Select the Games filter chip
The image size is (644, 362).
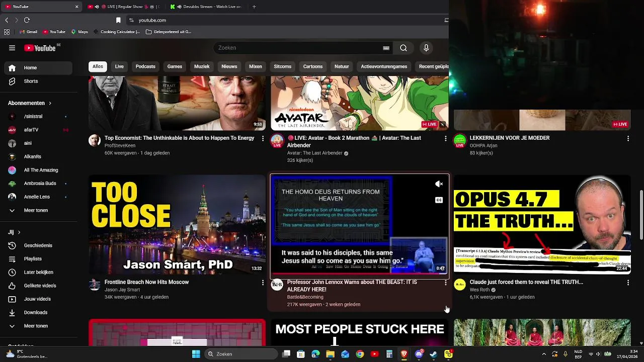[175, 66]
